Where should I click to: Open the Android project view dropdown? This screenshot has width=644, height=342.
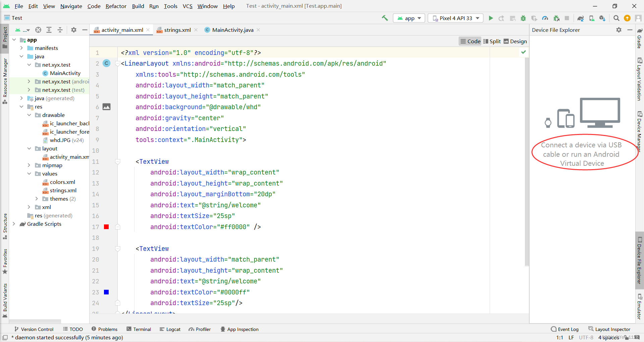tap(22, 30)
